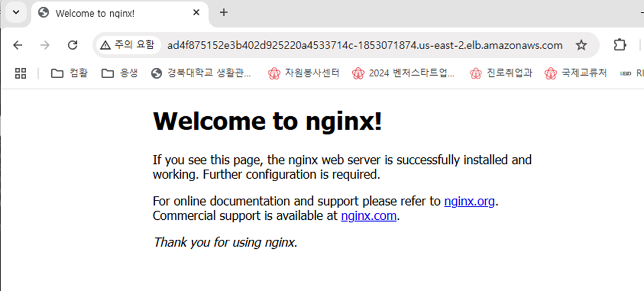
Task: Open the '국제교류처' bookmark
Action: [x=576, y=73]
